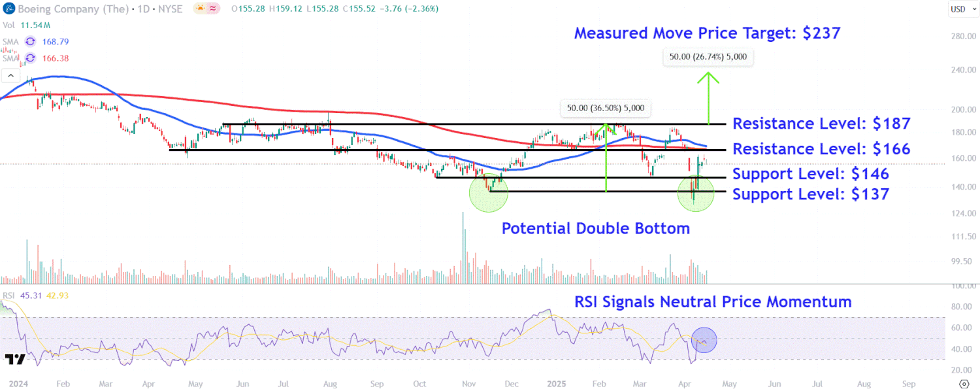Screen dimensions: 980x389
Task: Click the Boeing company logo icon
Action: coord(7,8)
